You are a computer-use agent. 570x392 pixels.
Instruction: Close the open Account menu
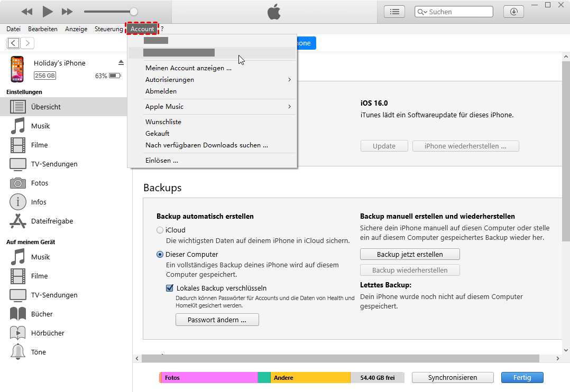pyautogui.click(x=142, y=29)
